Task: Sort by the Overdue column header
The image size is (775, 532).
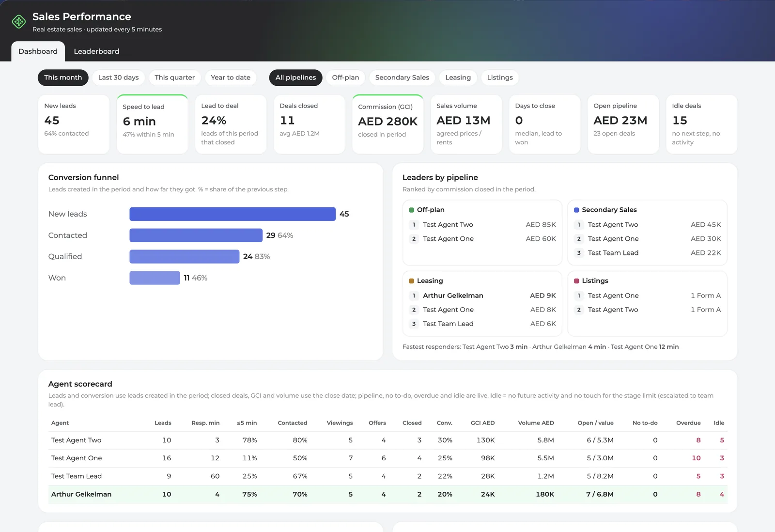Action: (x=688, y=423)
